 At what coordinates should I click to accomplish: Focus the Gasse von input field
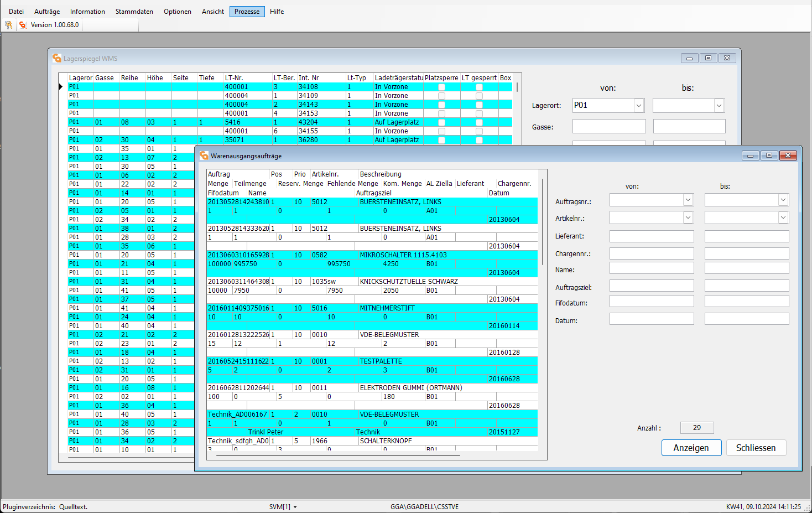click(609, 126)
